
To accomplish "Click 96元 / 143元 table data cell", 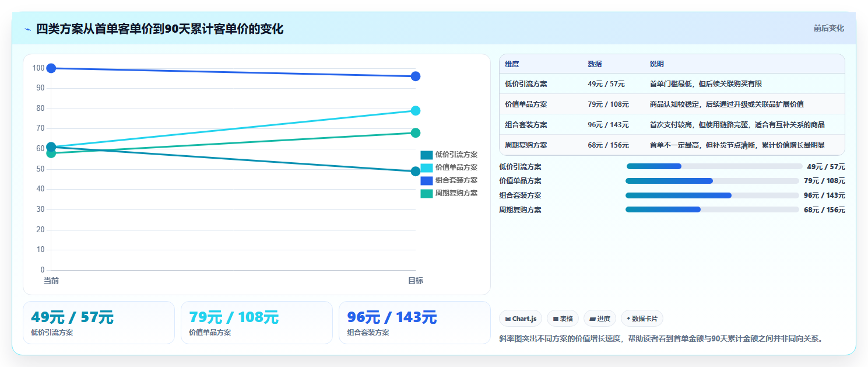I will tap(608, 125).
